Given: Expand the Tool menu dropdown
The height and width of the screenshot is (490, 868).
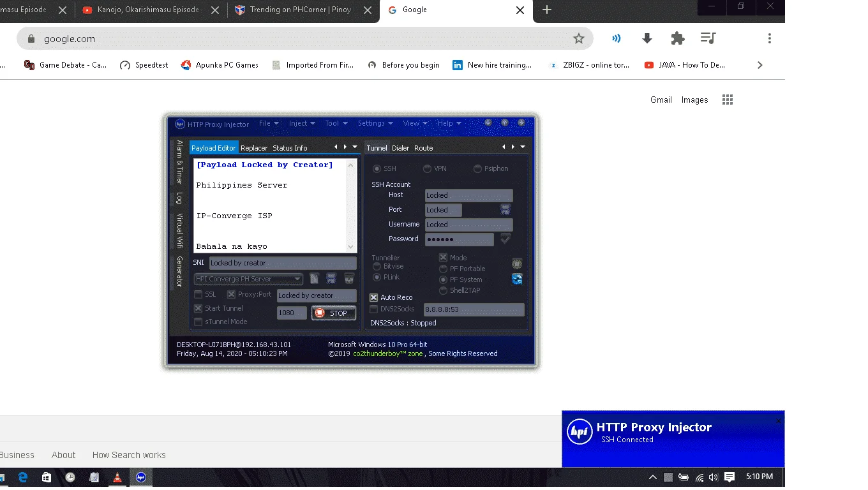Looking at the screenshot, I should (336, 123).
